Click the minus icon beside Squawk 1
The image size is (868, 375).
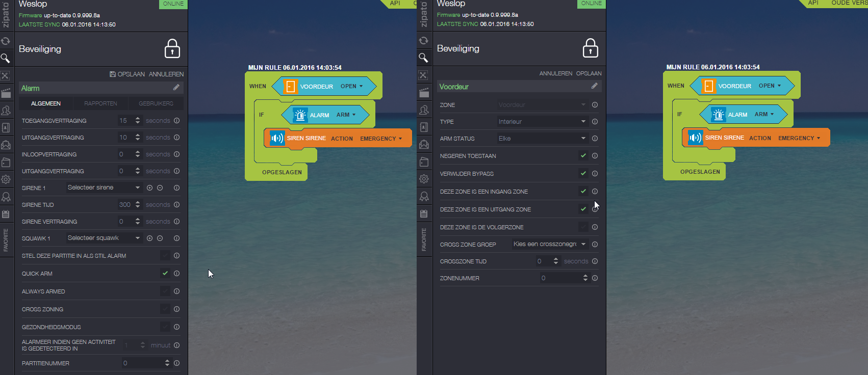pos(160,238)
